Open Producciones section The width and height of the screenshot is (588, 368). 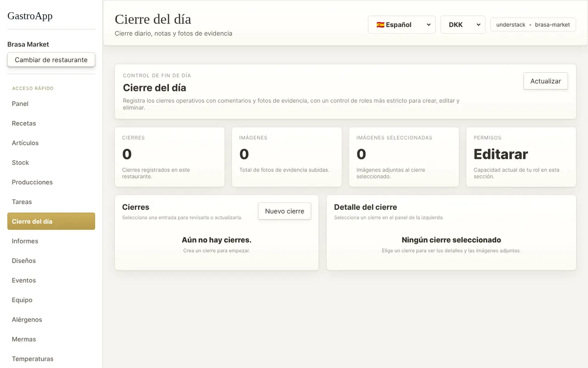[x=51, y=182]
